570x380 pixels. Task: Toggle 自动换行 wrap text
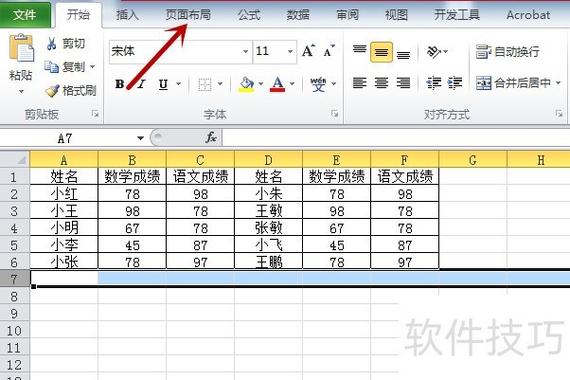(507, 52)
